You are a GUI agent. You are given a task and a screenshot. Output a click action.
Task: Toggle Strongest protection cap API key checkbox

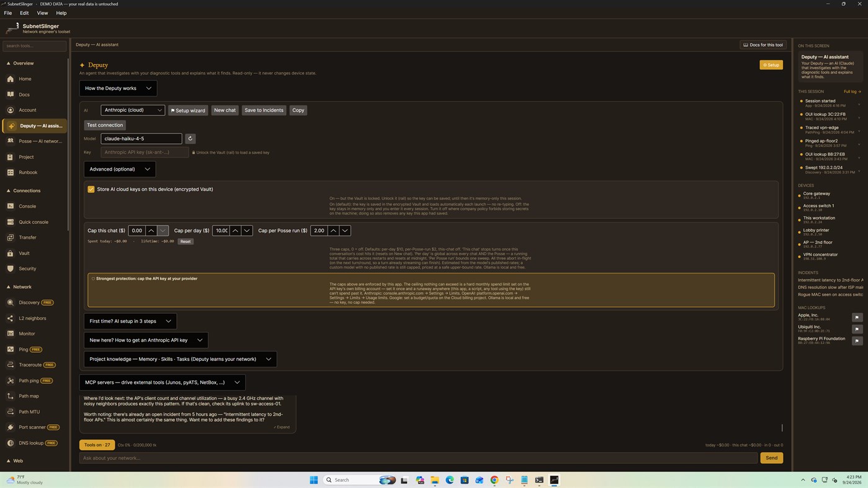coord(93,278)
